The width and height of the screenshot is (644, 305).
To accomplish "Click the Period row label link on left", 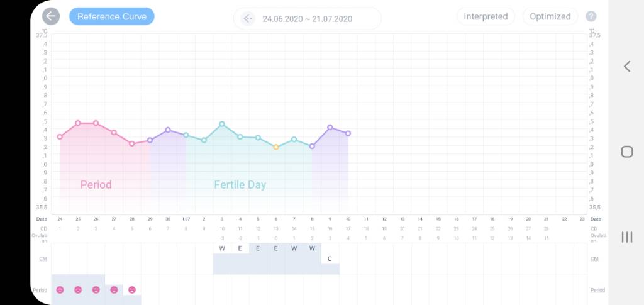I will (x=40, y=290).
